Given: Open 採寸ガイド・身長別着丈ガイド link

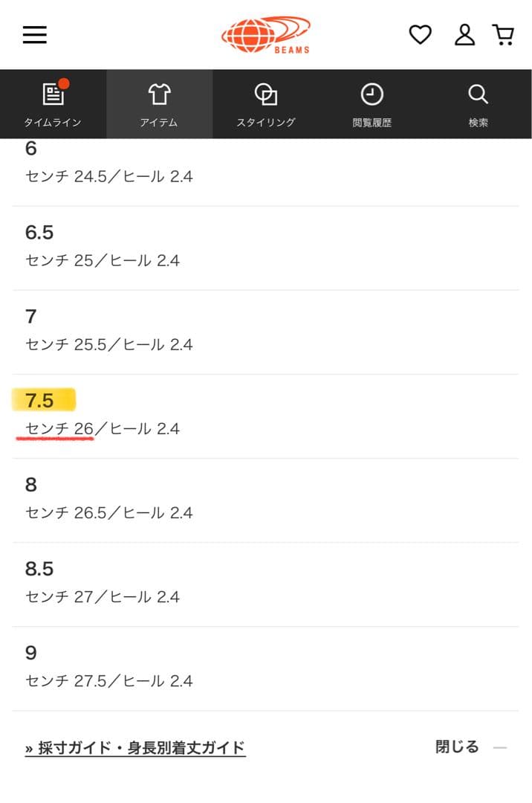Looking at the screenshot, I should [x=135, y=748].
